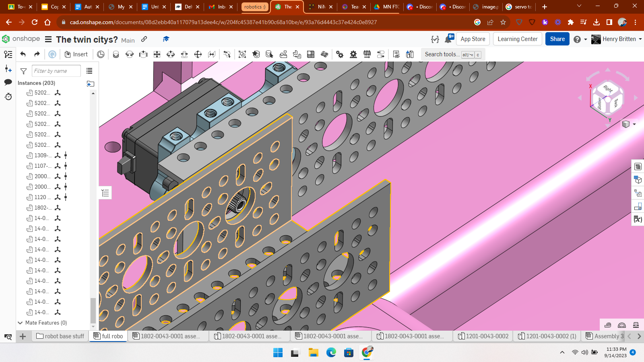
Task: Open the tab manager search icon
Action: pos(8,337)
